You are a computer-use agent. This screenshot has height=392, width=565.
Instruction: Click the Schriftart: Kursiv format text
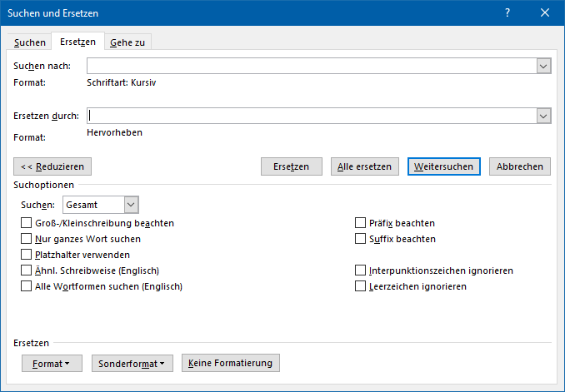122,82
